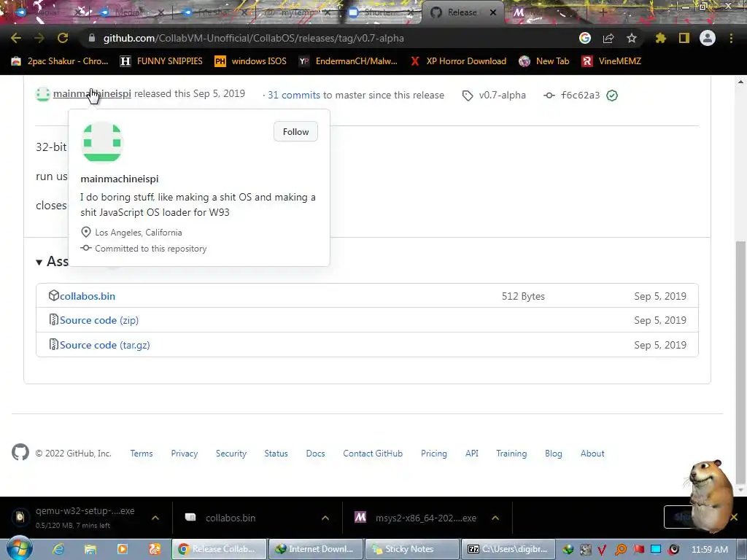Collapse the Assets section triangle

tap(39, 262)
